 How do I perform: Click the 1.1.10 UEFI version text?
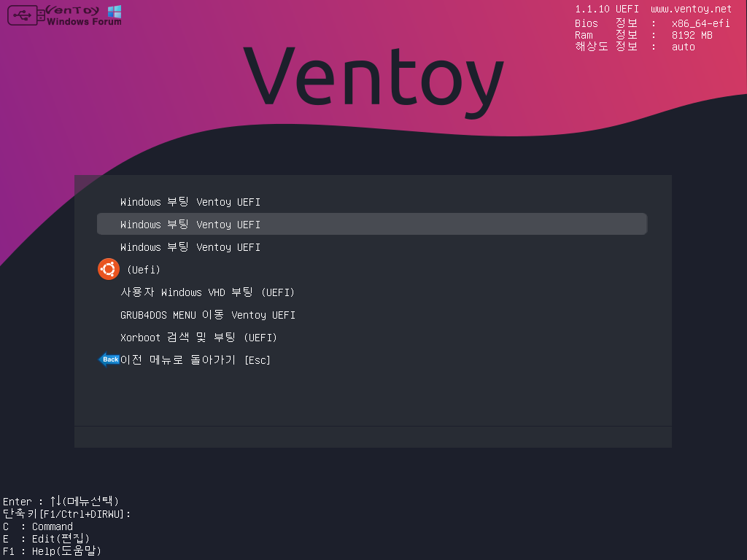607,9
